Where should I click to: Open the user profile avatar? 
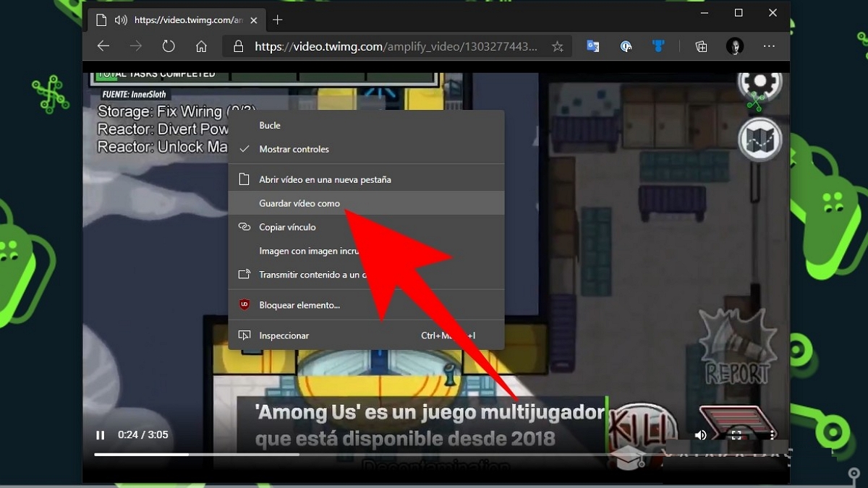[x=735, y=46]
